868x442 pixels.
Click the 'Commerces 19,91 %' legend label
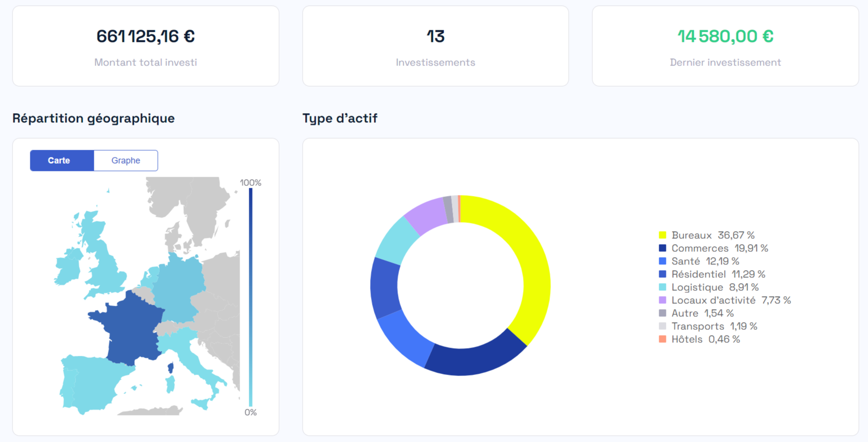pos(720,248)
